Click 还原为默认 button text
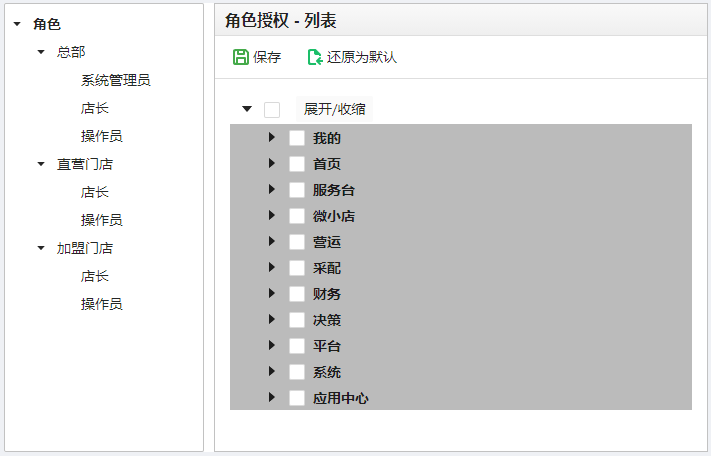Image resolution: width=711 pixels, height=458 pixels. pos(361,57)
